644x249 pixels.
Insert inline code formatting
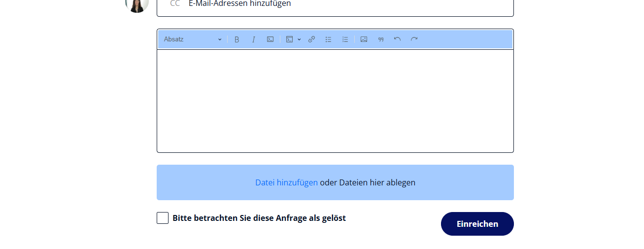tap(270, 39)
